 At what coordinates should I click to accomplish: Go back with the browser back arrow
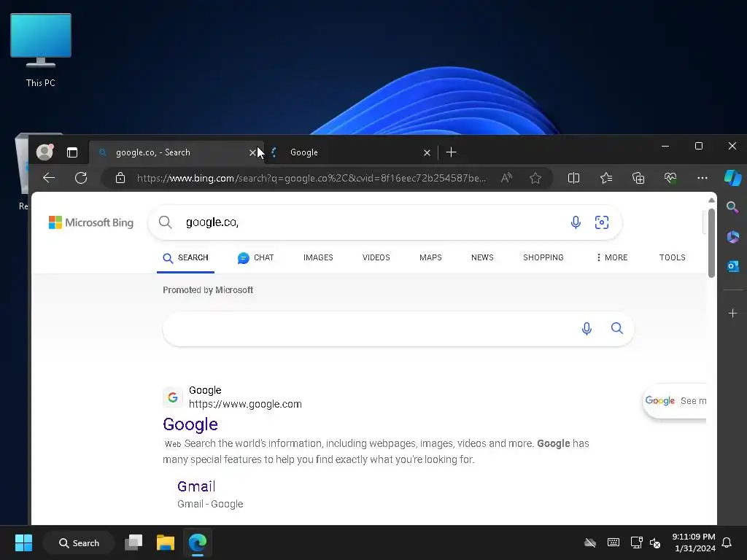[49, 178]
